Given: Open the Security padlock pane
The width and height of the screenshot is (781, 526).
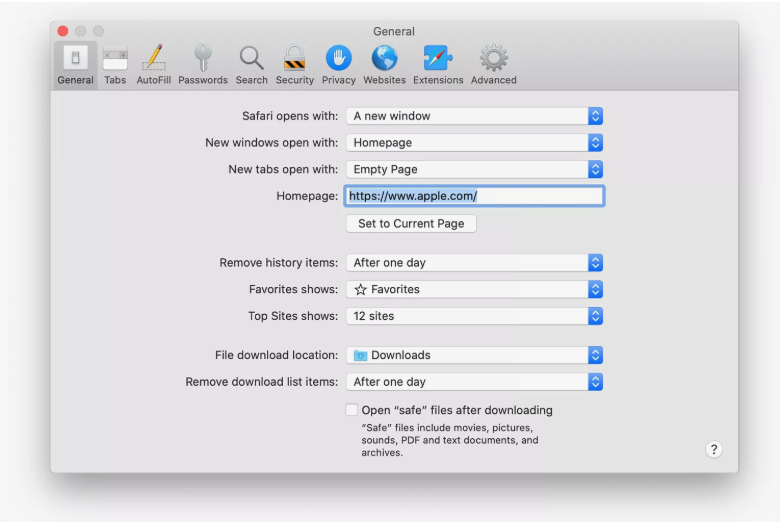Looking at the screenshot, I should coord(295,65).
